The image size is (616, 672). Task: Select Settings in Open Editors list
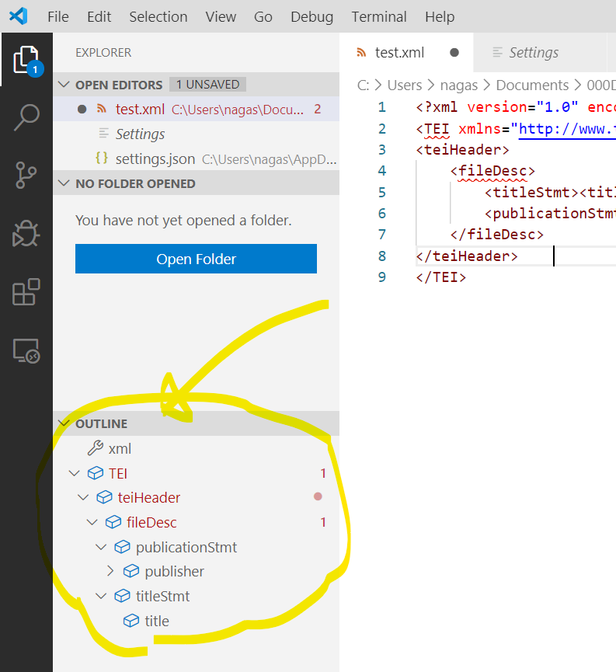196,134
